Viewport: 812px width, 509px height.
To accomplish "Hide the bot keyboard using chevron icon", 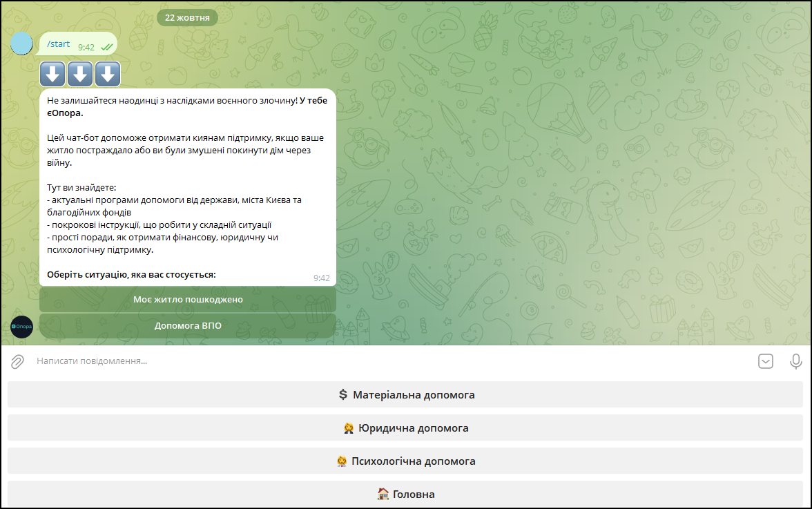I will (765, 361).
